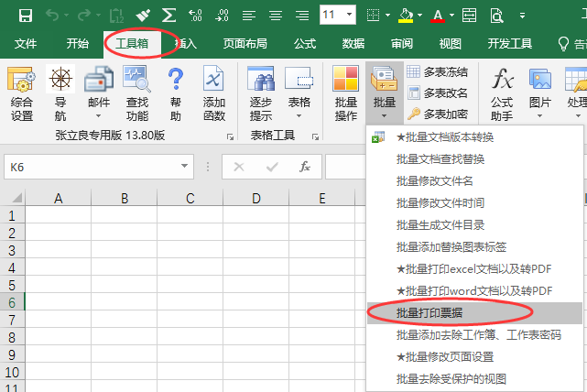This screenshot has height=392, width=587.
Task: Click the merge cells icon
Action: click(469, 16)
